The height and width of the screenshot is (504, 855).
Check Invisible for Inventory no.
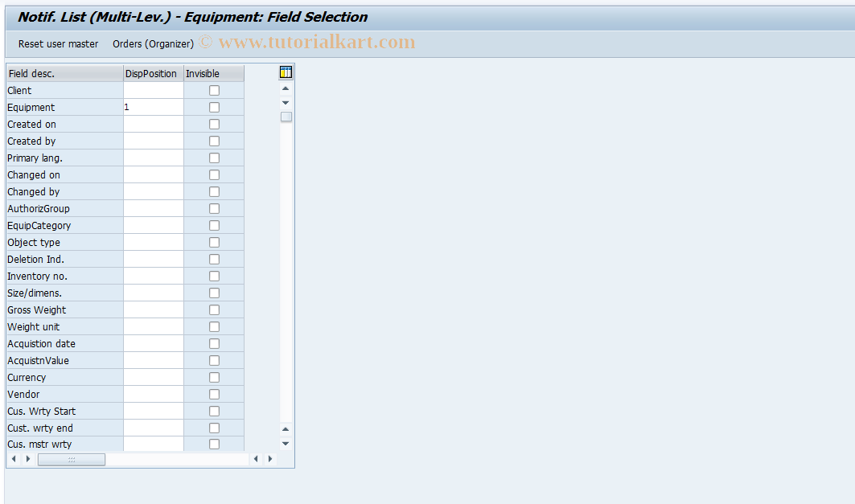tap(214, 277)
